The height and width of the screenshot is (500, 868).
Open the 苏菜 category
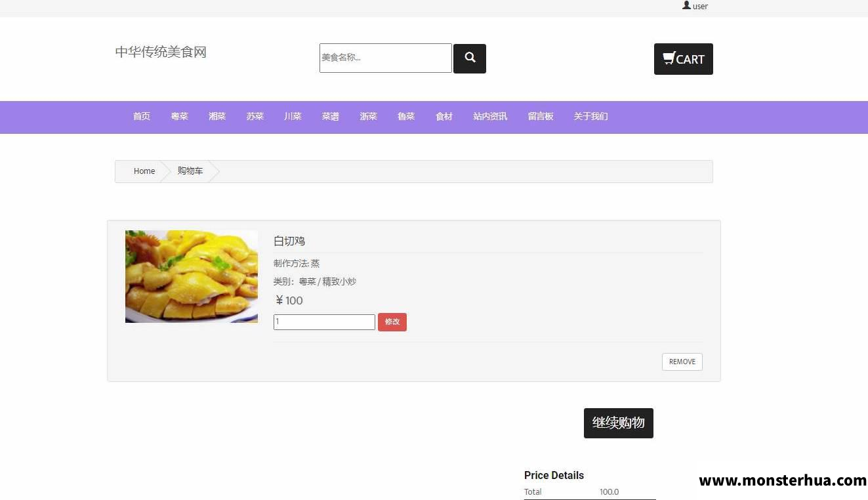(255, 116)
